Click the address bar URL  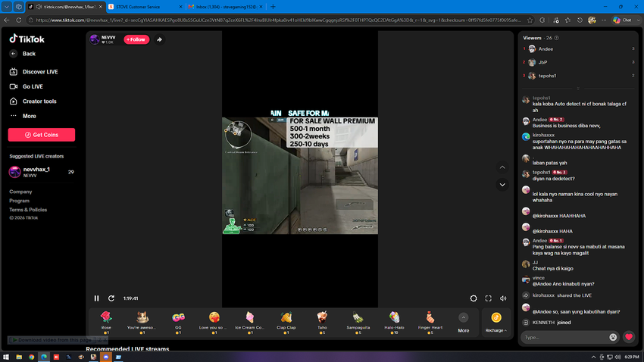pos(278,20)
